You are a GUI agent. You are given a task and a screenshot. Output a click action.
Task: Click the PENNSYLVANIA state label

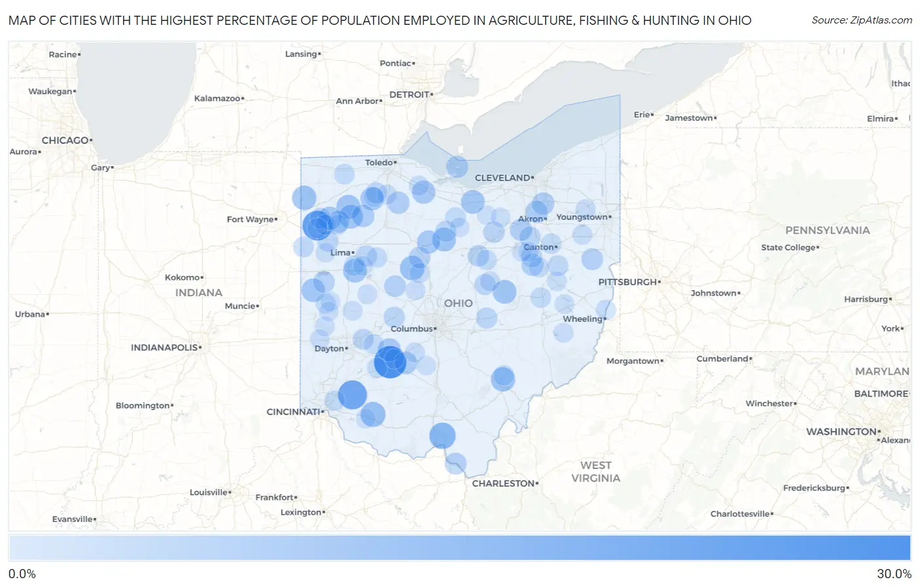(x=828, y=230)
